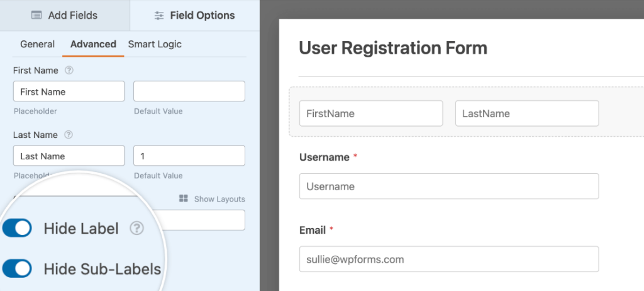The image size is (644, 291).
Task: Click the help icon next to Hide Label
Action: pos(136,229)
